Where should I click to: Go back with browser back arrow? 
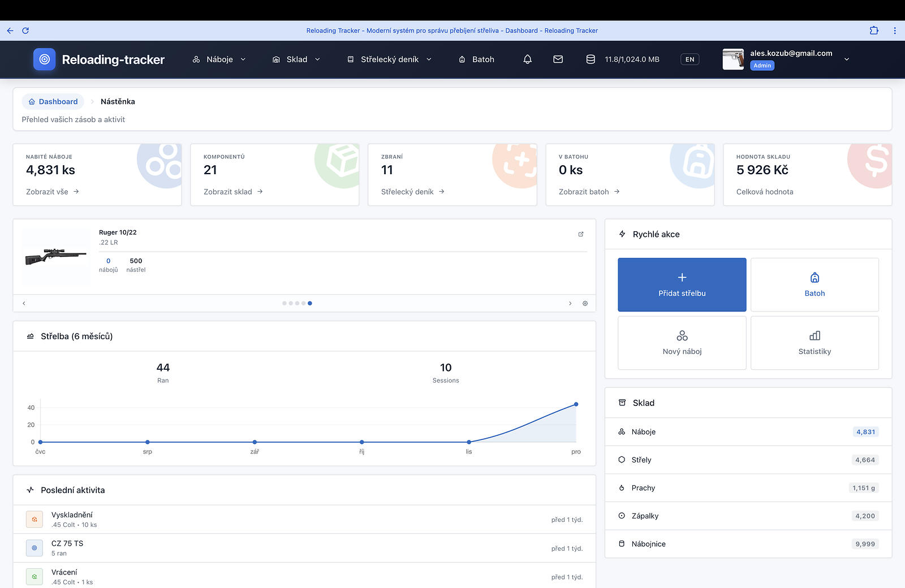[10, 31]
